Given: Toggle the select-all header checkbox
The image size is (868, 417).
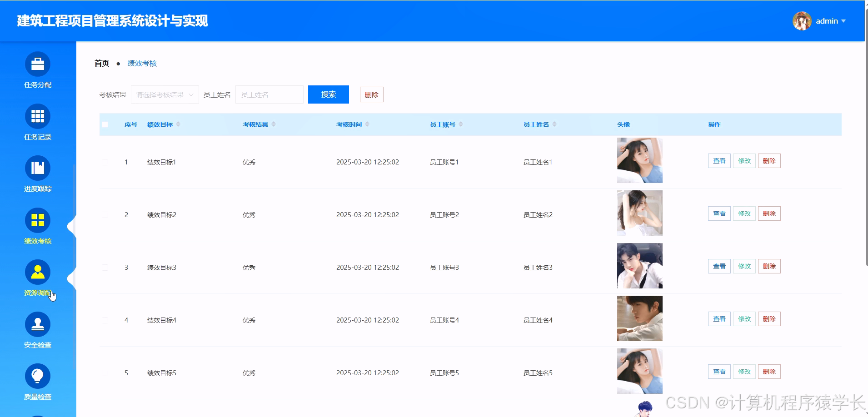Looking at the screenshot, I should (105, 124).
